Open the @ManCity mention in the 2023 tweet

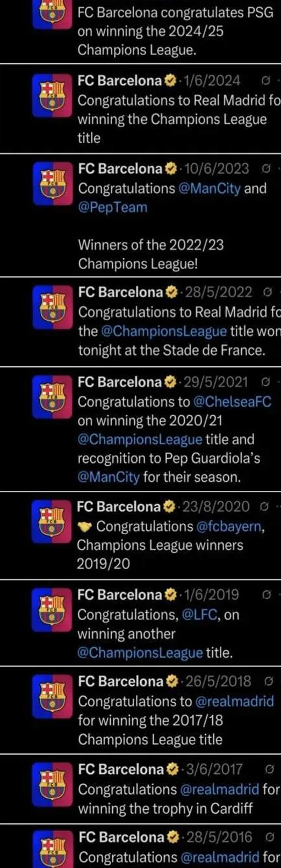pos(210,189)
